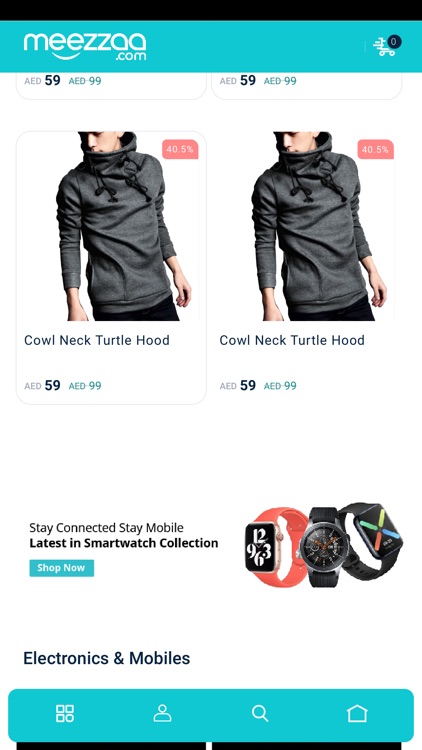Select left grey hoodie product image

click(x=111, y=226)
